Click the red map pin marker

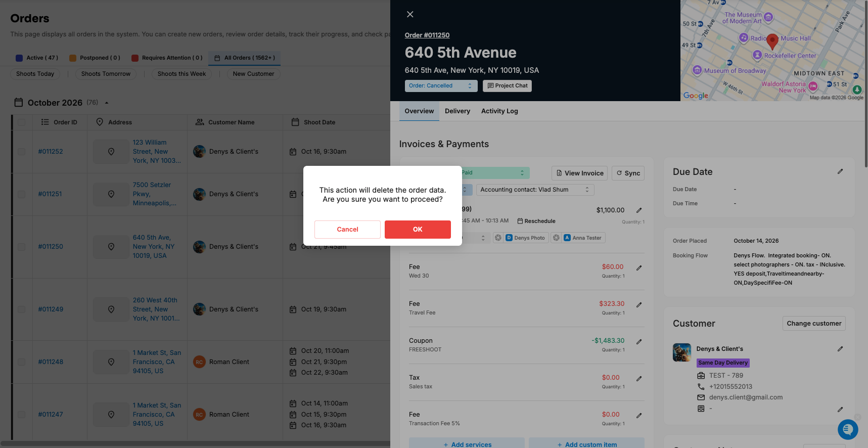[772, 41]
